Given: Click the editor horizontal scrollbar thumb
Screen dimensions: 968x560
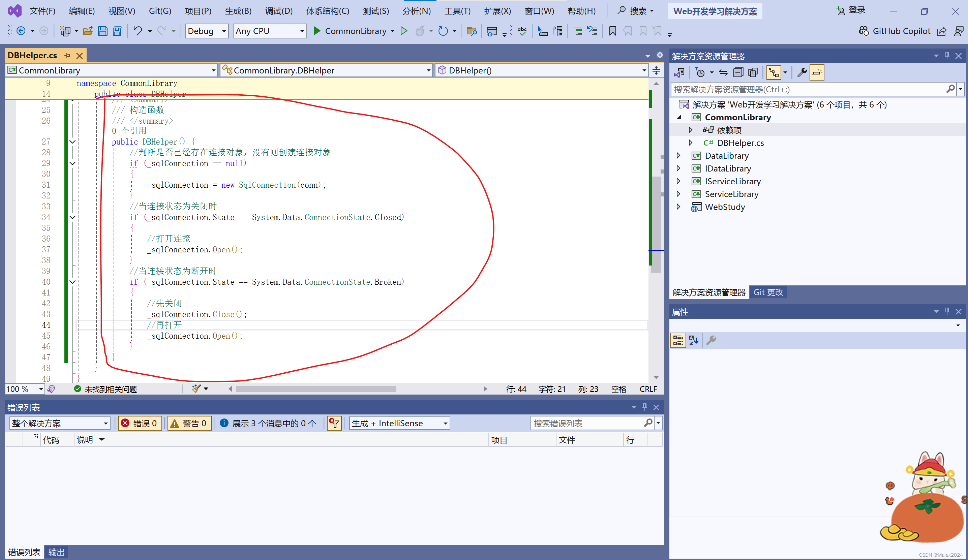Looking at the screenshot, I should [x=316, y=389].
